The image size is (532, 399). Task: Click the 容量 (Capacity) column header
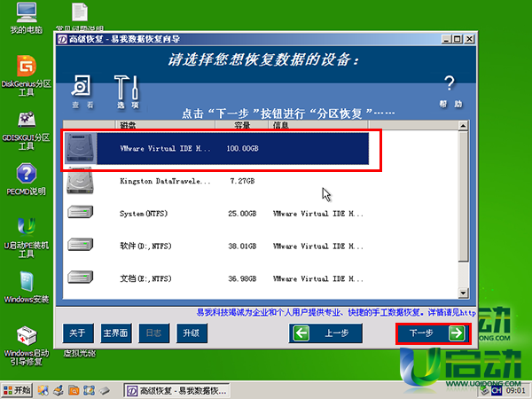tap(243, 125)
